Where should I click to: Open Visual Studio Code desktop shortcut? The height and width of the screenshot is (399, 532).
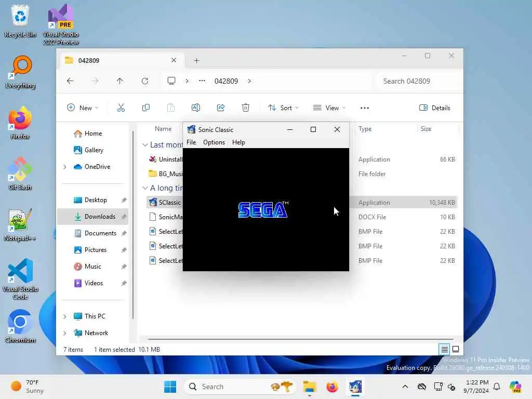20,279
